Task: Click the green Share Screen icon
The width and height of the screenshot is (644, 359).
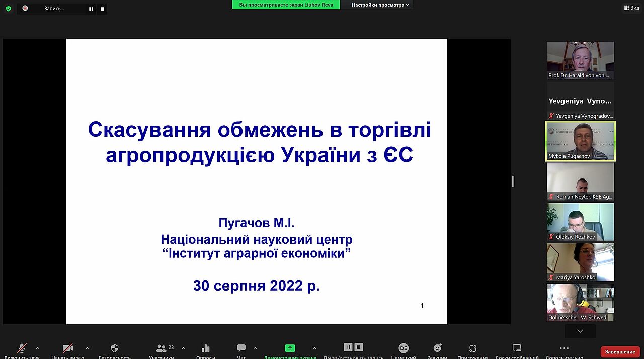Action: coord(290,348)
